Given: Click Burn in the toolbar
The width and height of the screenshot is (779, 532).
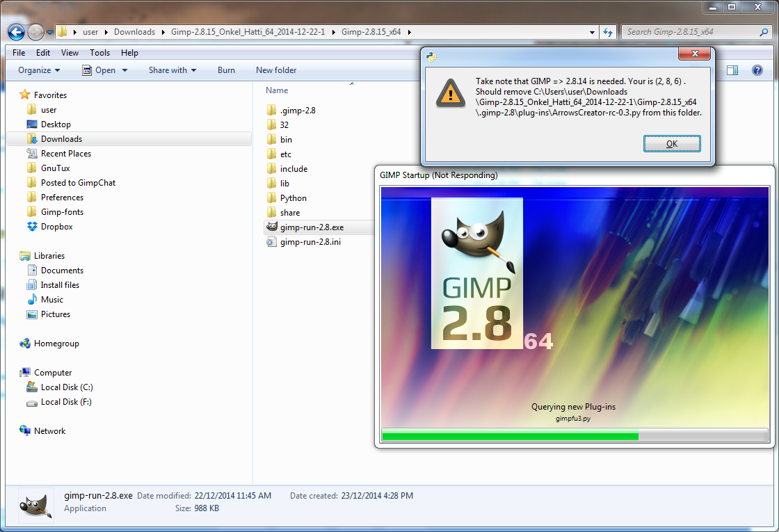Looking at the screenshot, I should (226, 70).
